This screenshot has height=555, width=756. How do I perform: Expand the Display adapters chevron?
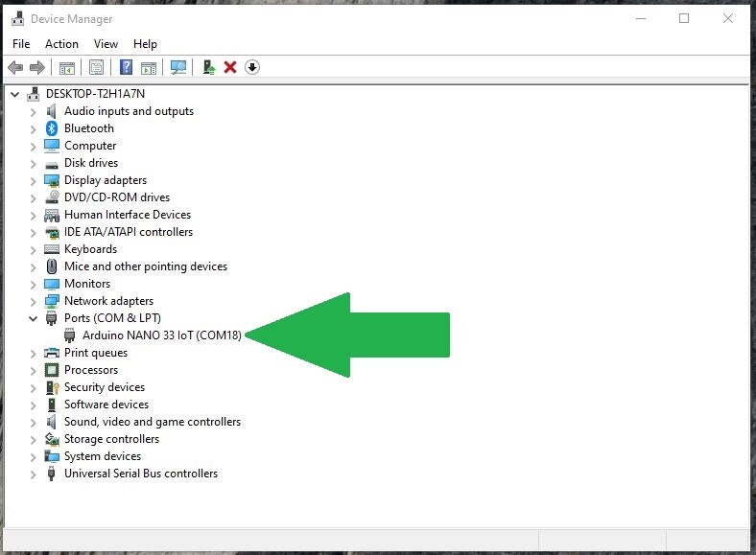pyautogui.click(x=33, y=181)
